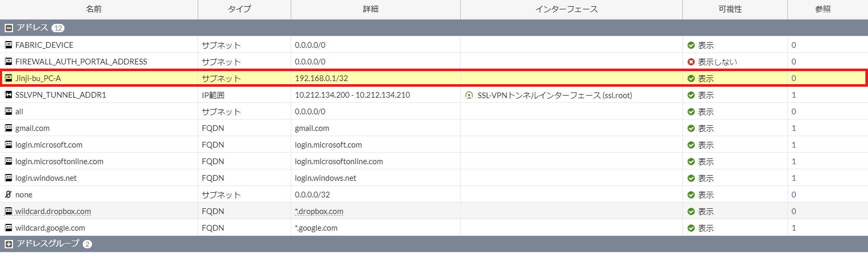Sort by 詳細 column header
Image resolution: width=868 pixels, height=253 pixels.
click(371, 9)
